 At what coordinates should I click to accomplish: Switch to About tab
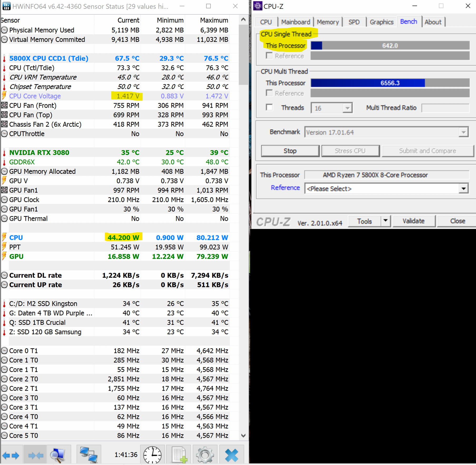[x=433, y=22]
